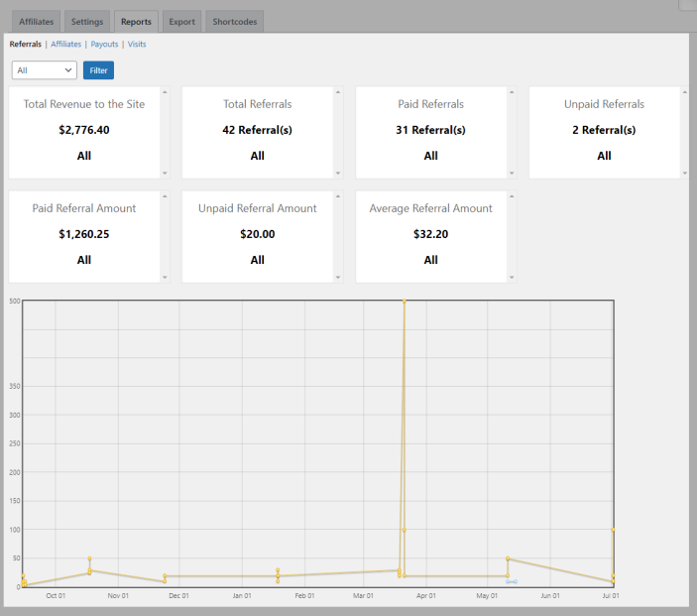Click scroll-down arrow on Unpaid Referrals card
This screenshot has height=616, width=697.
pos(684,173)
